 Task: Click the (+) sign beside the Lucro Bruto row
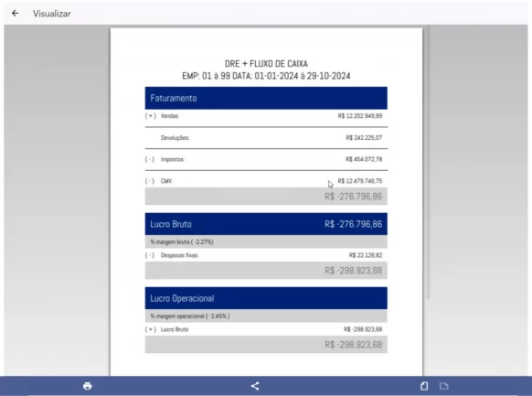click(150, 329)
